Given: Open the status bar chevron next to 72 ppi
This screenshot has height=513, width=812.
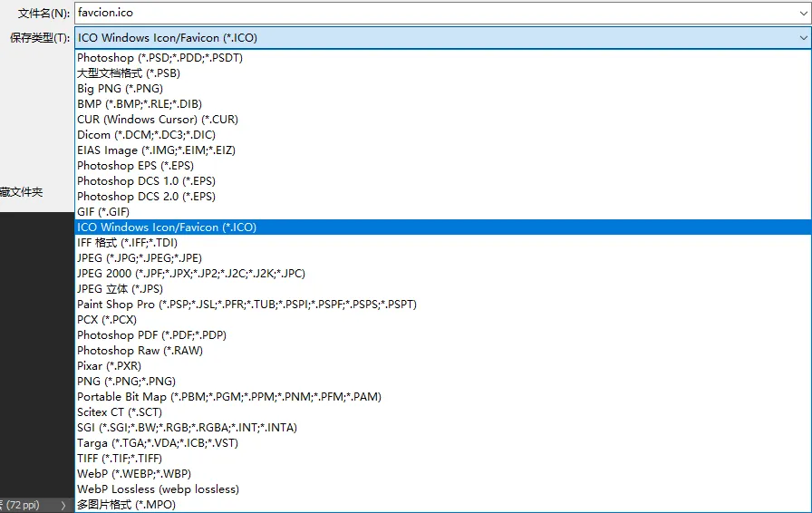Looking at the screenshot, I should click(x=63, y=505).
